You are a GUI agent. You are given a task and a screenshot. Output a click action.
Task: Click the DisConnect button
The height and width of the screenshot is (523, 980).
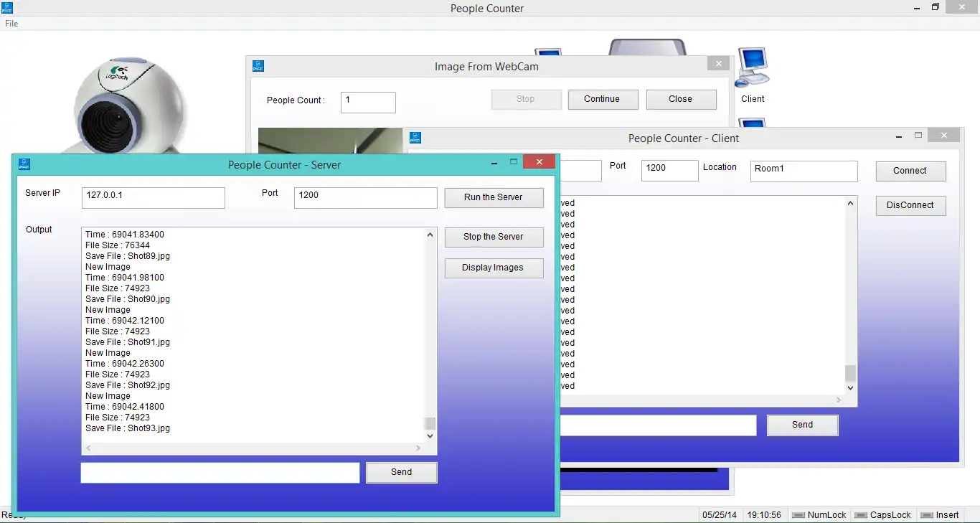click(910, 205)
